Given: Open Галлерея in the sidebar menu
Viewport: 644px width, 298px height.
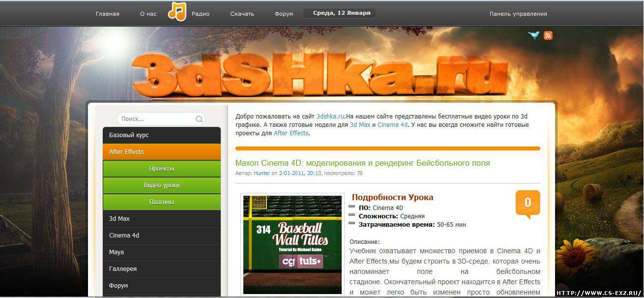Looking at the screenshot, I should 162,269.
